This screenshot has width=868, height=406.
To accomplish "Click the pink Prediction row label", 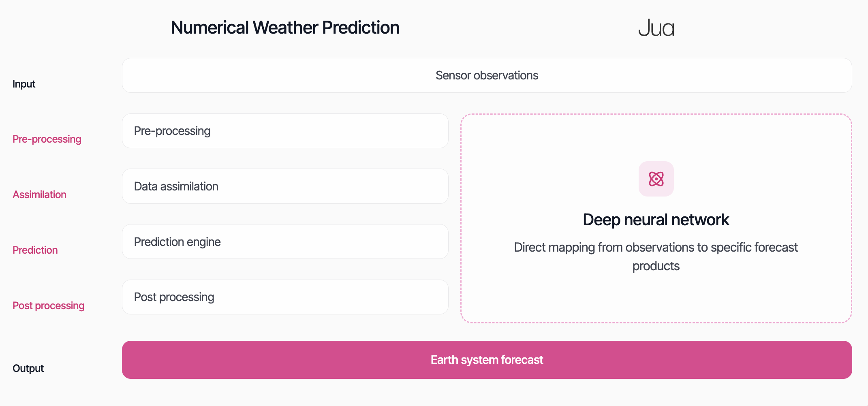I will pyautogui.click(x=35, y=250).
